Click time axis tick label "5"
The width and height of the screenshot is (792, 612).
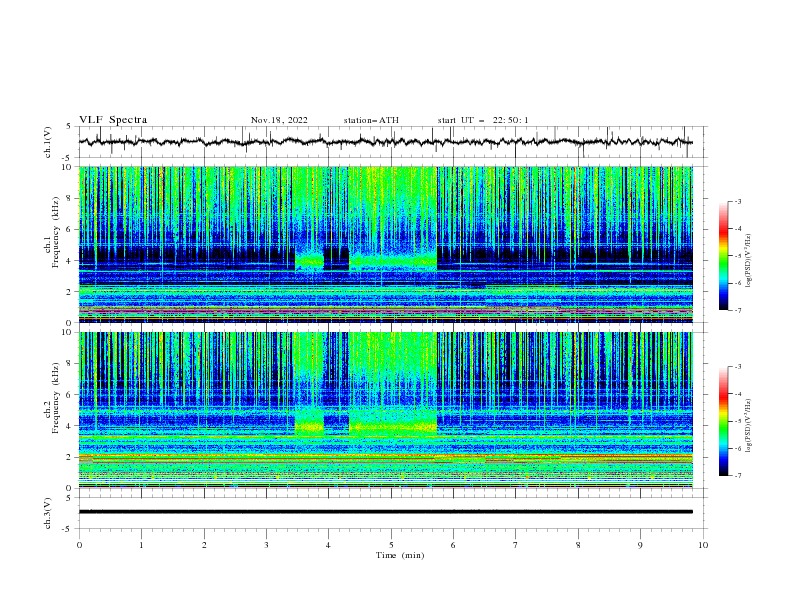391,545
